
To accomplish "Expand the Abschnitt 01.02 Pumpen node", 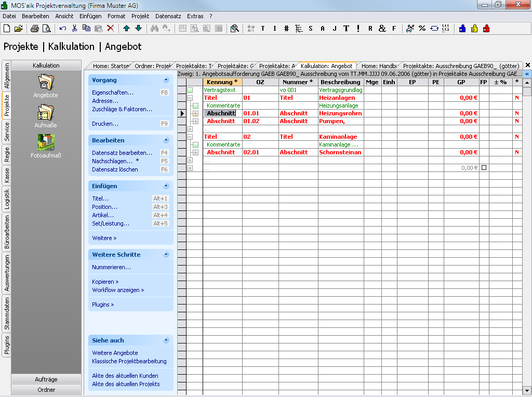I will pos(195,121).
